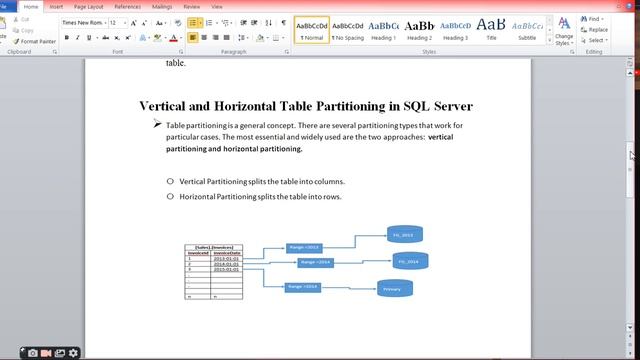Click the Copy command
640x360 pixels.
[23, 30]
